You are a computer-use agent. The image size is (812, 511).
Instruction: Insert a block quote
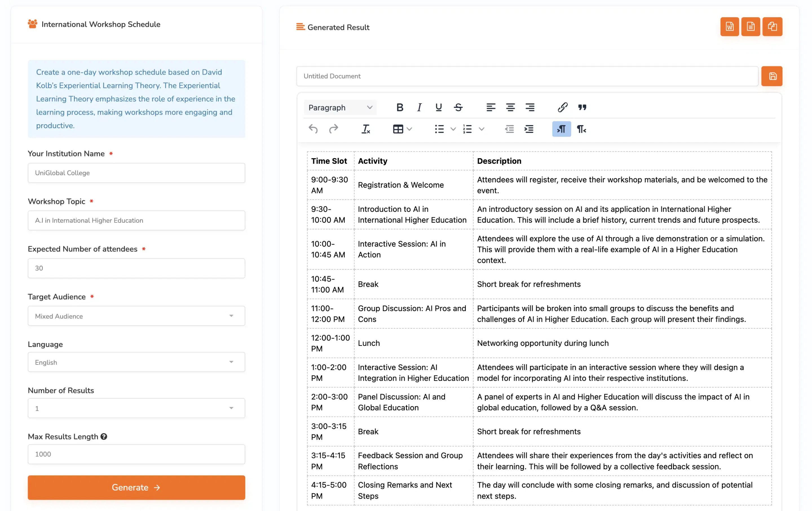(582, 107)
